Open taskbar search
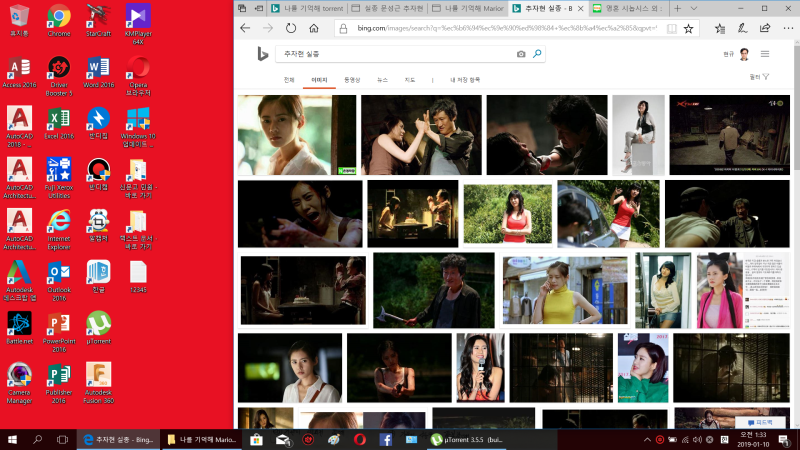This screenshot has width=800, height=450. click(x=37, y=439)
